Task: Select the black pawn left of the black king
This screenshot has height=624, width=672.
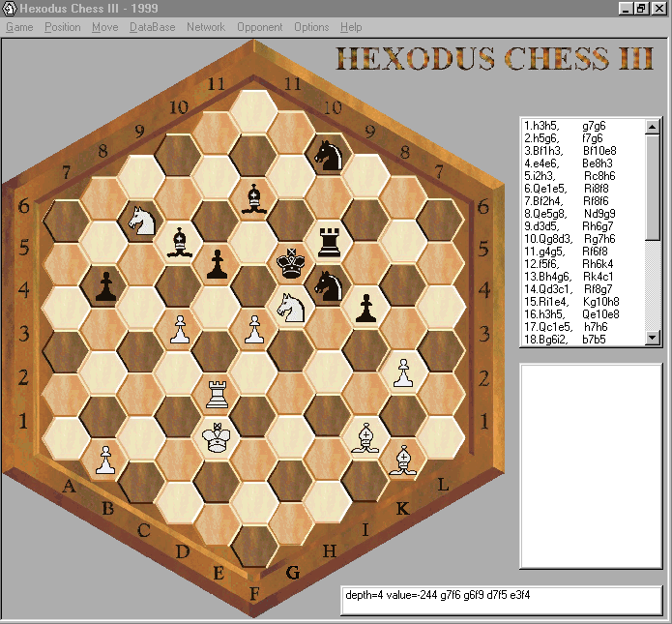Action: 217,264
